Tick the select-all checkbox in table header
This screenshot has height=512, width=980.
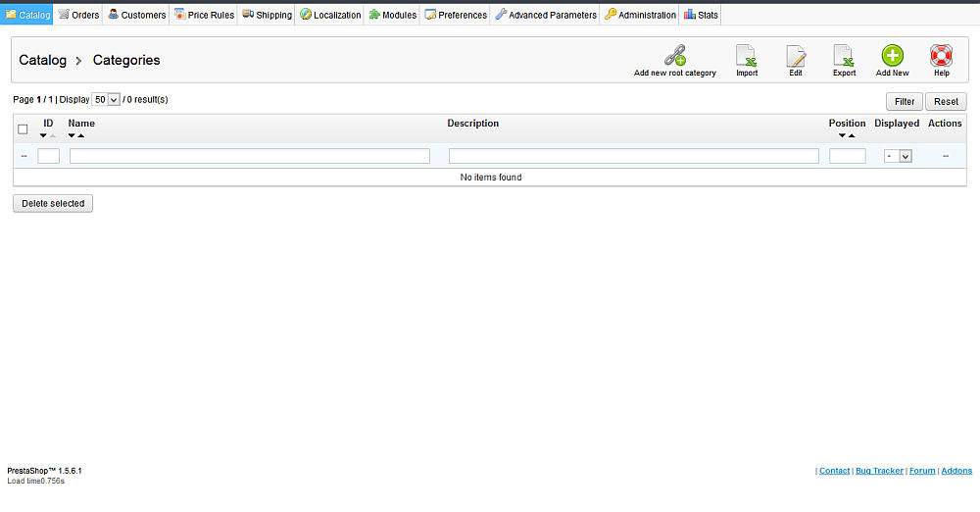coord(24,128)
